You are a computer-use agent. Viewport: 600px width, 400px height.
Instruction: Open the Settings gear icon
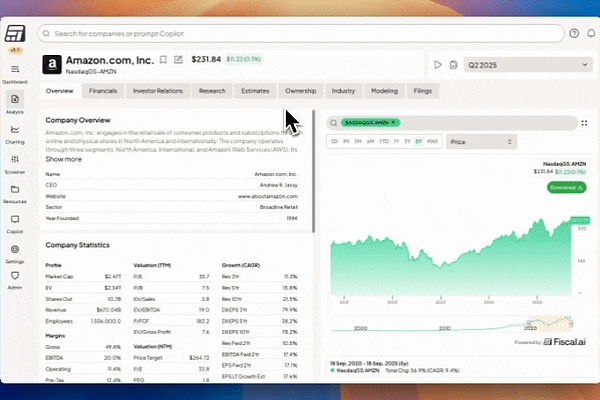point(15,249)
